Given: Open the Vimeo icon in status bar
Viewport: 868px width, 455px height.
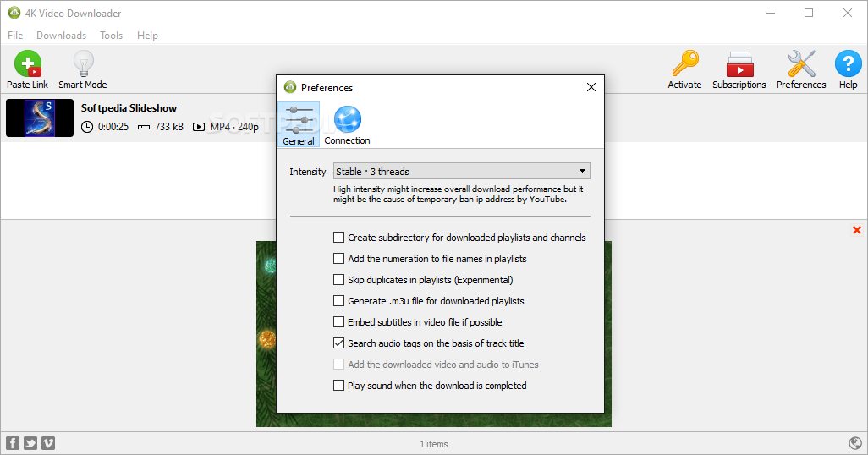Looking at the screenshot, I should coord(48,443).
